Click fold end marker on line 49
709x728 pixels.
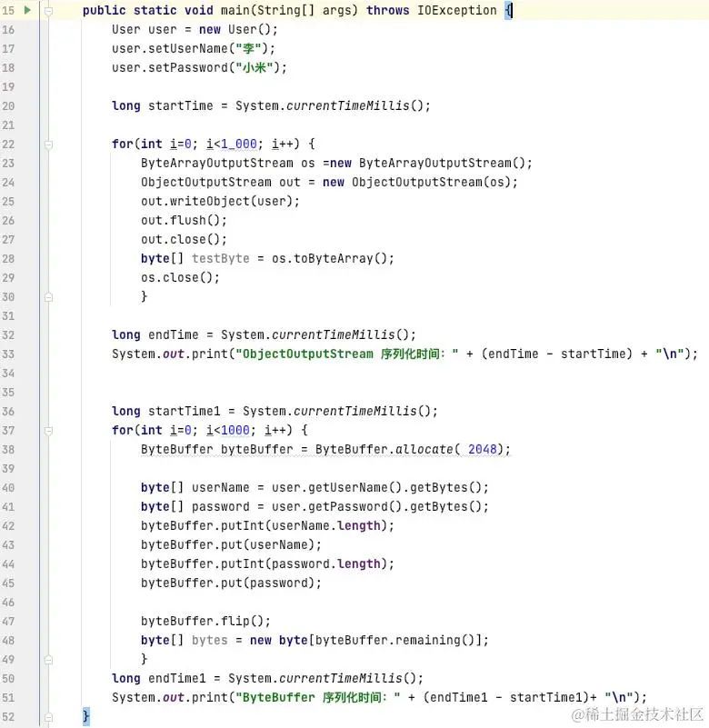point(48,660)
